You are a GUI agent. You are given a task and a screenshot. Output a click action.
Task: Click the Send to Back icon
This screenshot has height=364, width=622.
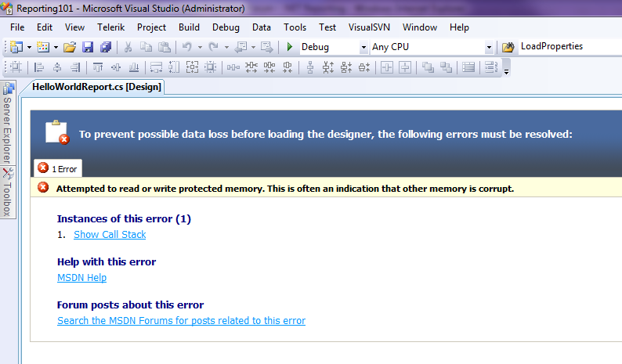[x=446, y=67]
